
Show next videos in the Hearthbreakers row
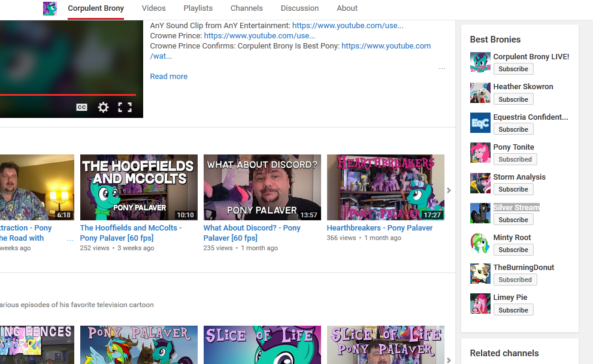449,190
